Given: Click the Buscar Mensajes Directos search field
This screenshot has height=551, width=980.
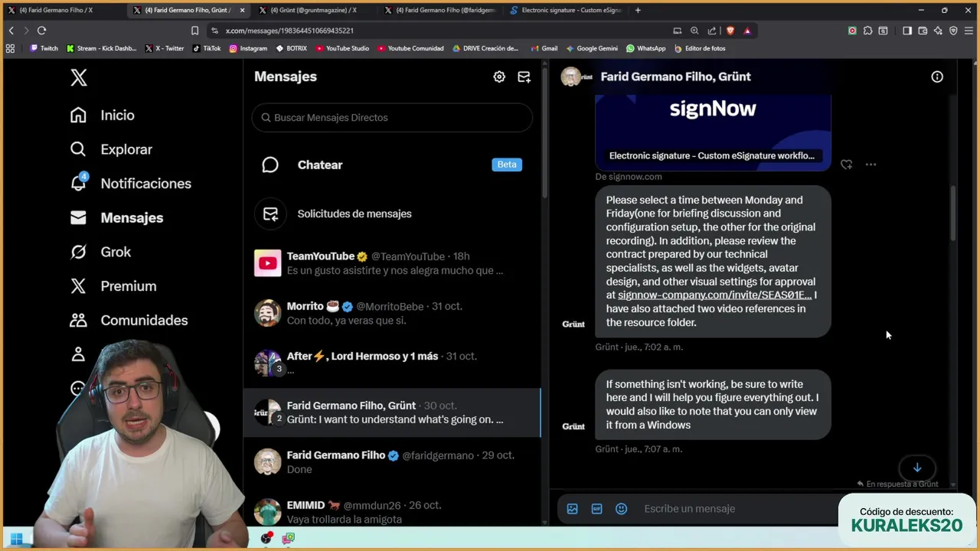Looking at the screenshot, I should (x=391, y=117).
